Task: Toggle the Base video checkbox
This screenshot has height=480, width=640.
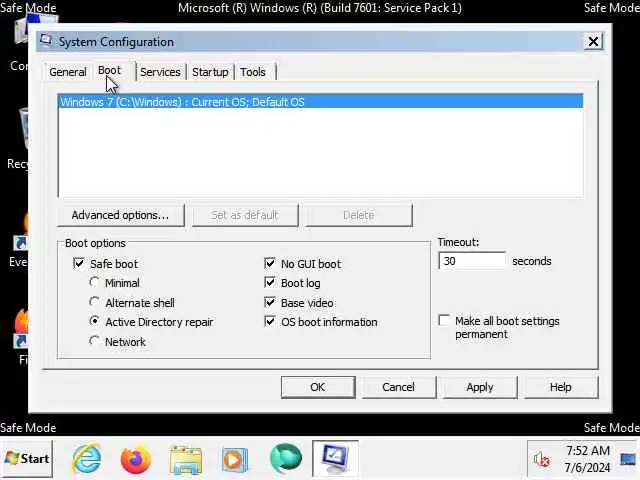Action: 270,302
